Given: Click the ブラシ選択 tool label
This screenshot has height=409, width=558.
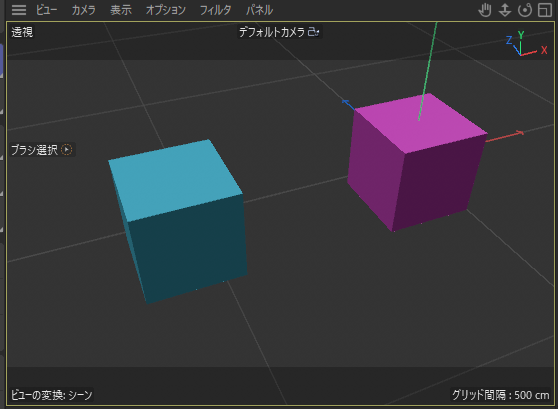Looking at the screenshot, I should pyautogui.click(x=34, y=150).
